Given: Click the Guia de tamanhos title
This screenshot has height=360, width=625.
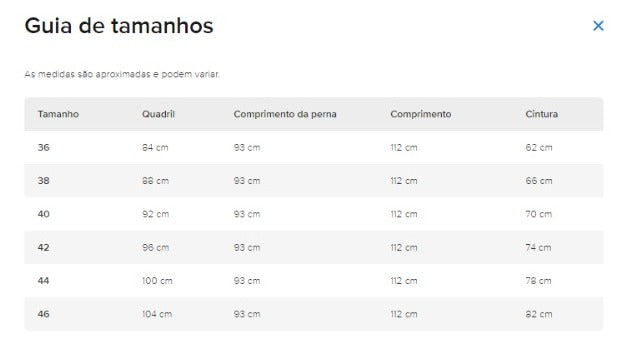Looking at the screenshot, I should (x=119, y=26).
